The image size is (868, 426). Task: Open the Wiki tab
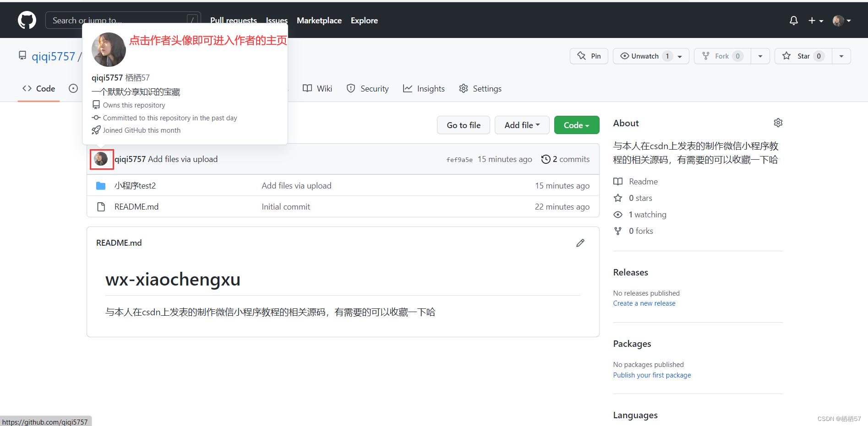[317, 89]
